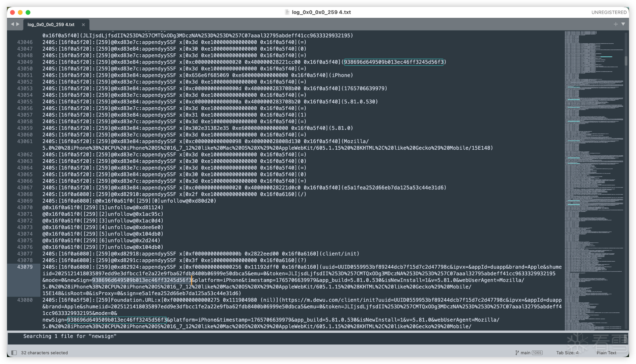Click the document icon in title bar

pyautogui.click(x=287, y=12)
